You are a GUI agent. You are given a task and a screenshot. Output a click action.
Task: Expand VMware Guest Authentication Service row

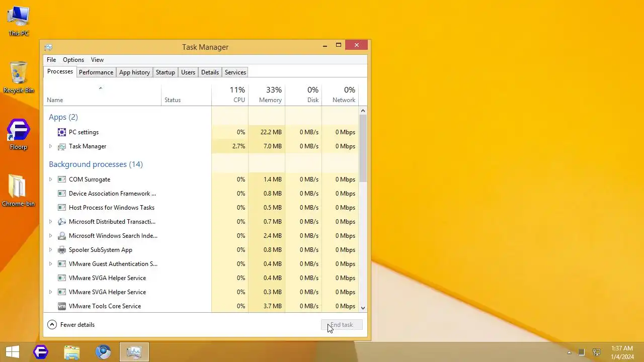click(50, 264)
